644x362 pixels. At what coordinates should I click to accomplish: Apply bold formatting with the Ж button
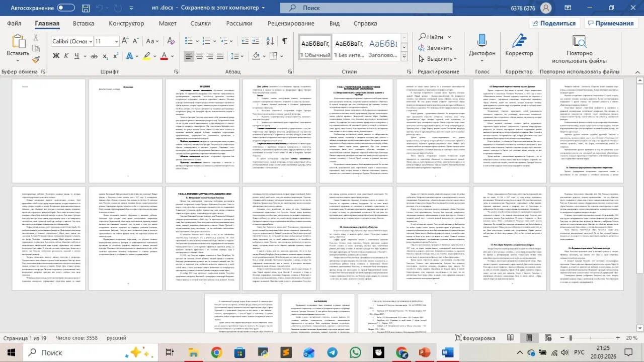coord(56,56)
